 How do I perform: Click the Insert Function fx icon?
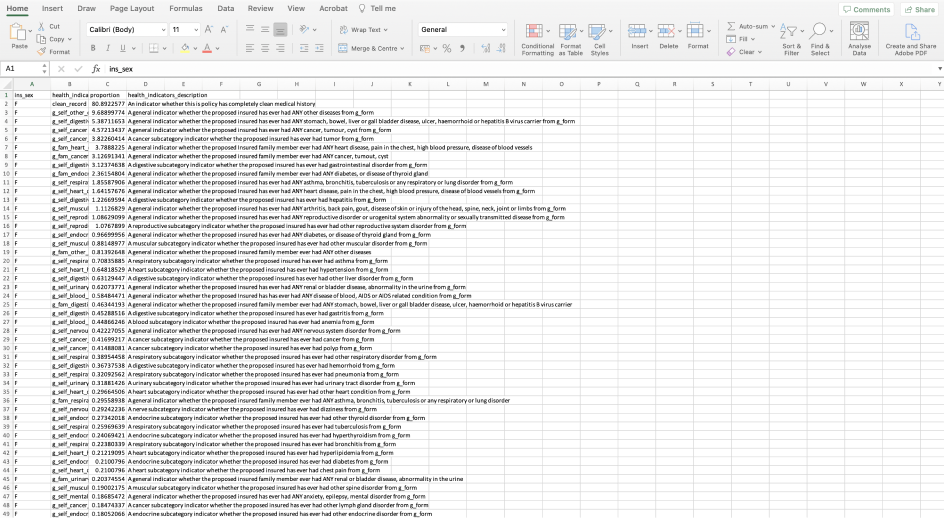click(96, 69)
